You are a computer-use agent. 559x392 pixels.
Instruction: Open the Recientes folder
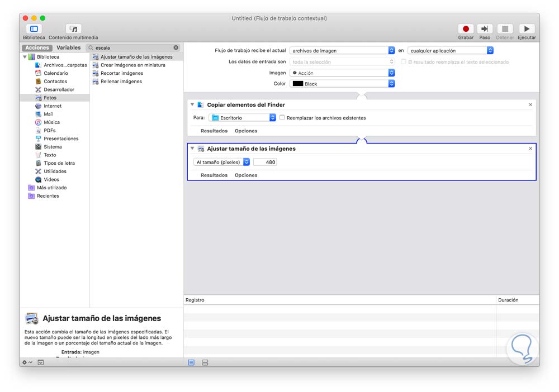pos(44,196)
